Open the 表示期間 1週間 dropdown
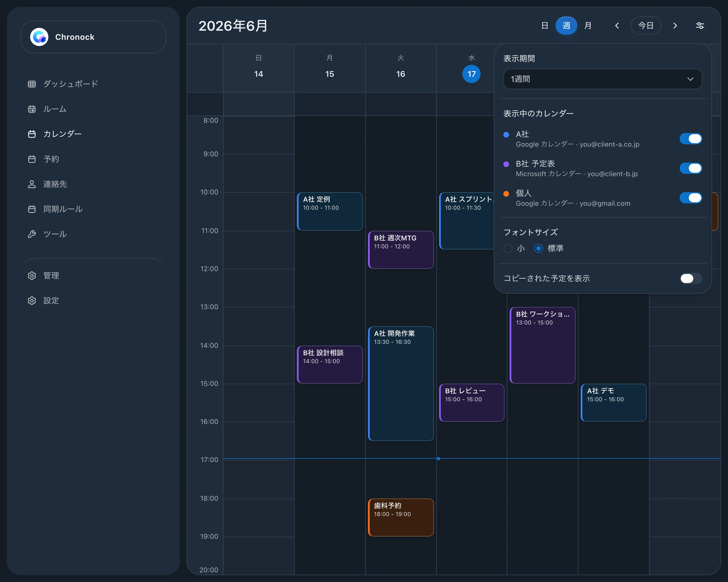 coord(602,79)
